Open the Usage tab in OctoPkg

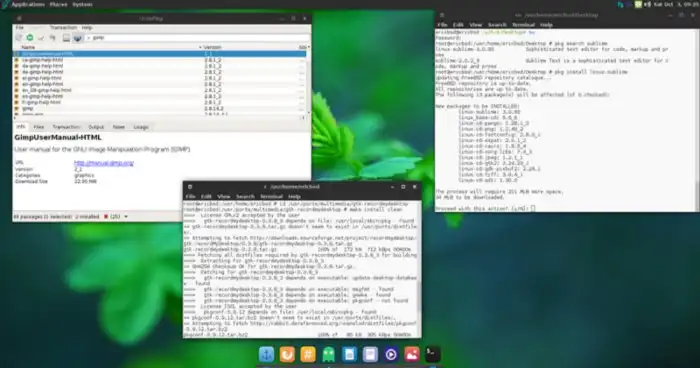click(141, 127)
